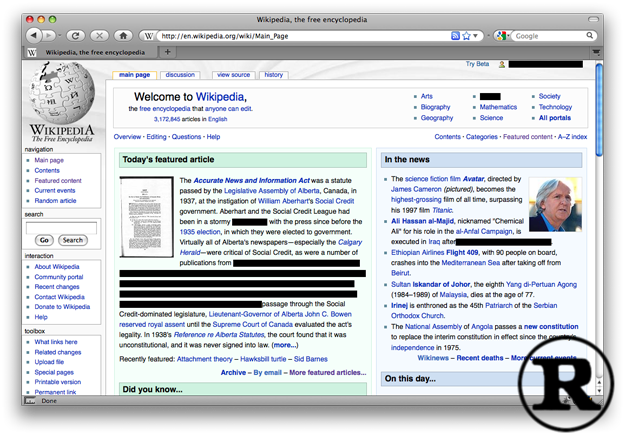Open the discussion tab
This screenshot has height=435, width=625.
[180, 75]
